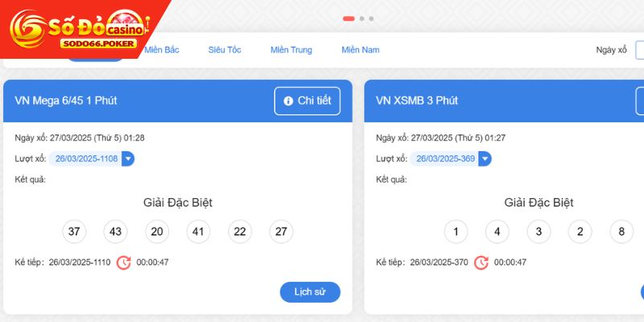644x322 pixels.
Task: Select the second carousel dot
Action: tap(361, 19)
